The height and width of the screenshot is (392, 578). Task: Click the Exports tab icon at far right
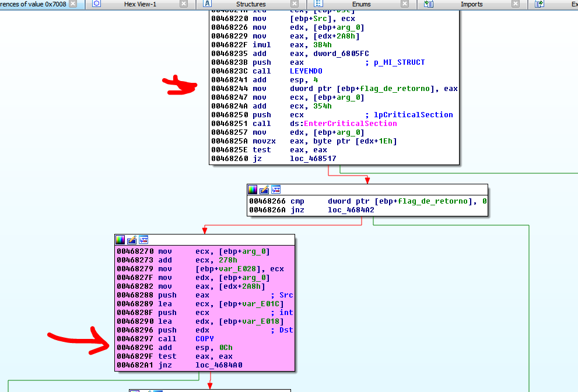[x=540, y=4]
